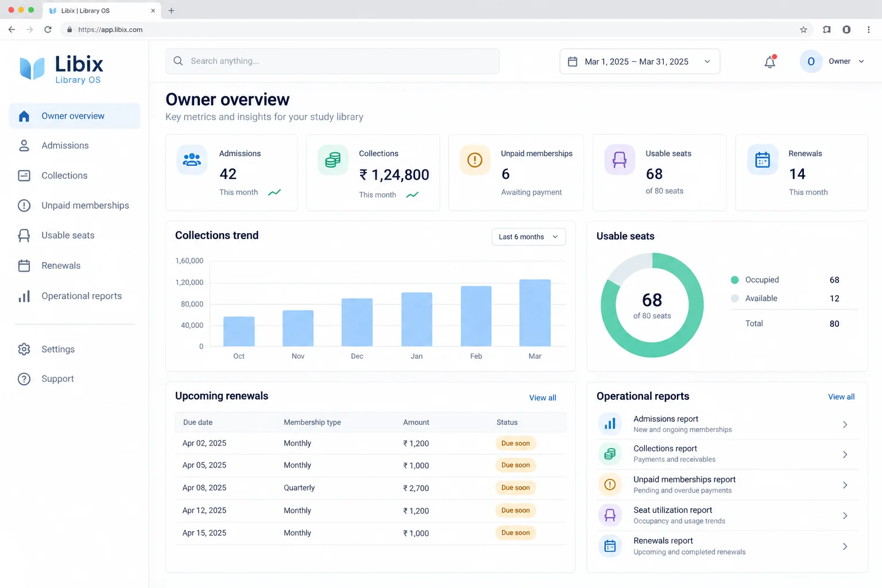Click View all for Operational reports

[841, 397]
